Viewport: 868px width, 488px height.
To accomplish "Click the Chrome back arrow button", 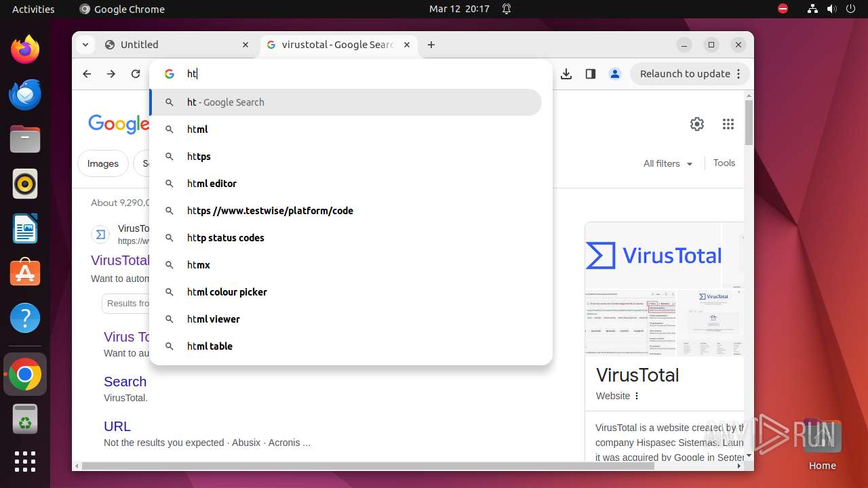I will click(x=87, y=74).
